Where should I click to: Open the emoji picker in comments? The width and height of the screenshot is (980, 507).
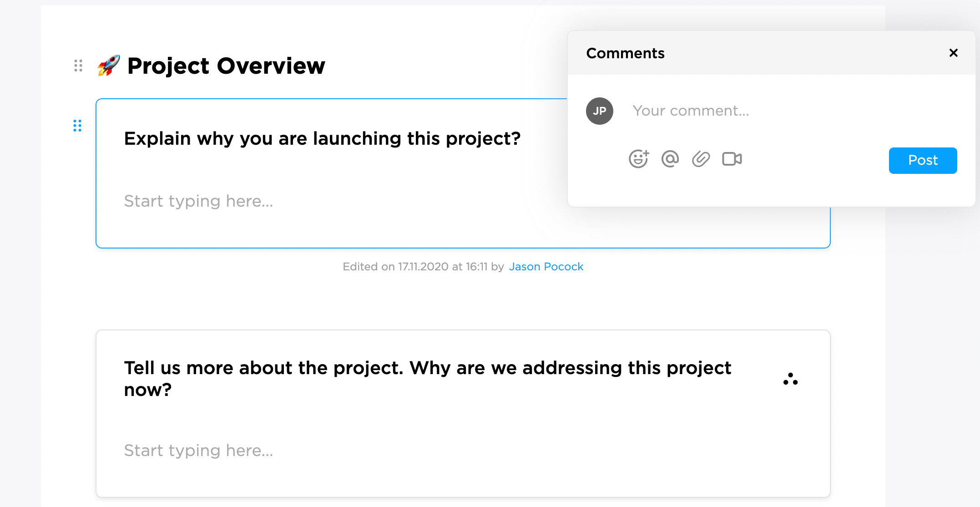click(x=638, y=159)
